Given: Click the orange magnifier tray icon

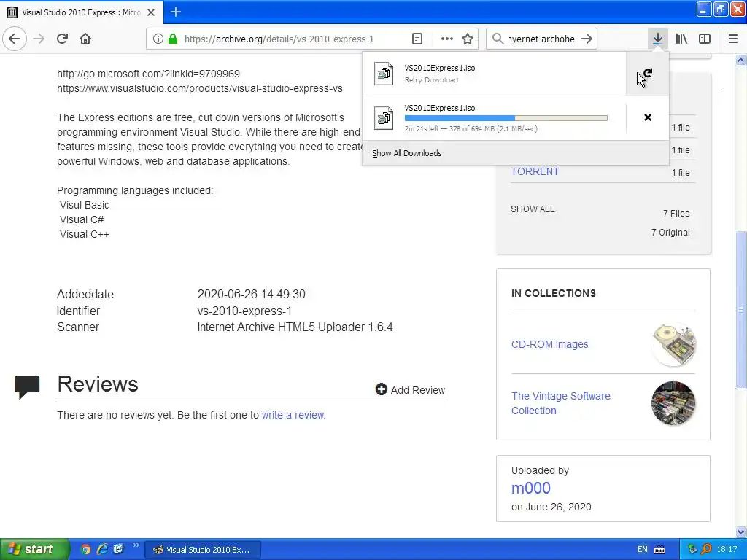Looking at the screenshot, I should [x=706, y=549].
